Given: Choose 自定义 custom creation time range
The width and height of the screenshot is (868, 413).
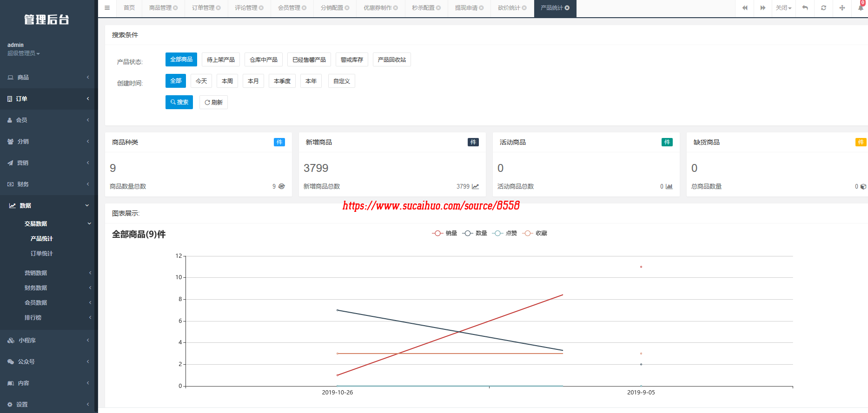Looking at the screenshot, I should [342, 81].
